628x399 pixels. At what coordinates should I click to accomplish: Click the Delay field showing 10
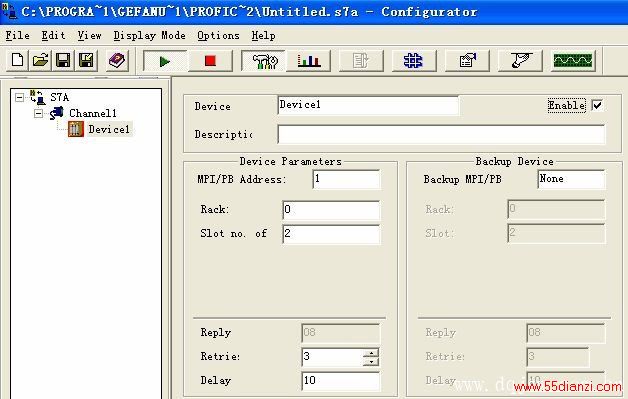coord(340,381)
